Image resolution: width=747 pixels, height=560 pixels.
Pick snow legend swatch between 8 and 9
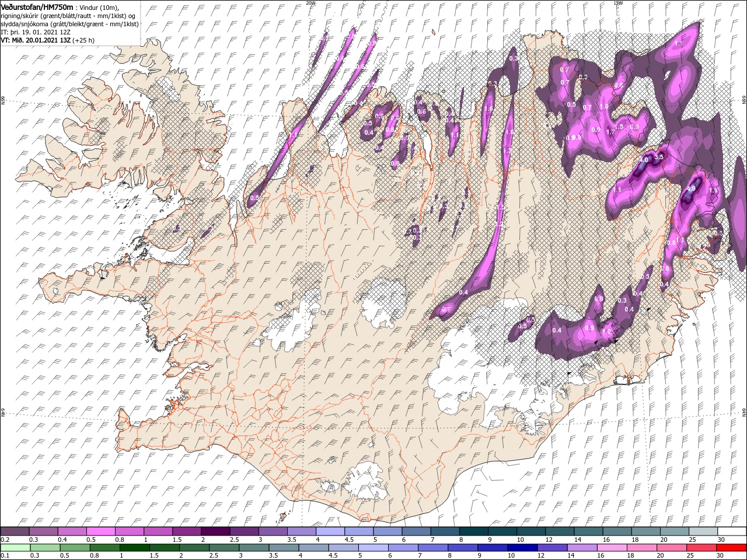[x=473, y=531]
